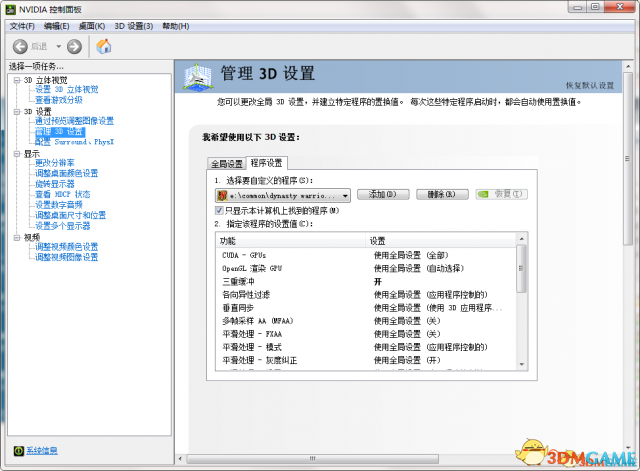Select the CUDA - GPUs settings row

(x=366, y=255)
